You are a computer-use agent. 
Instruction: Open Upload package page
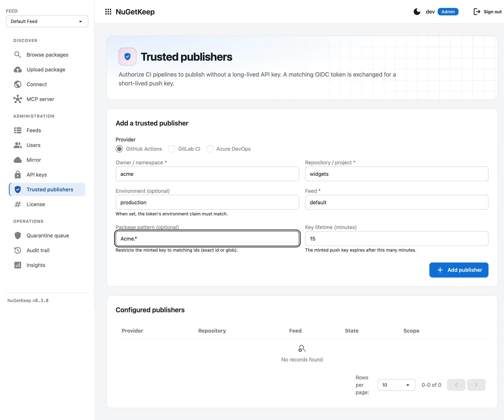(x=47, y=70)
